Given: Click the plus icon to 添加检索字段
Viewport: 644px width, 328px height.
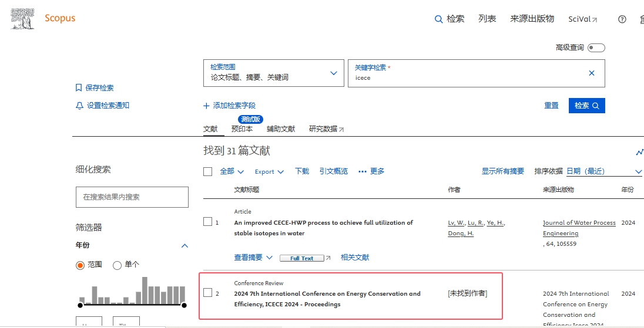Looking at the screenshot, I should (x=206, y=106).
